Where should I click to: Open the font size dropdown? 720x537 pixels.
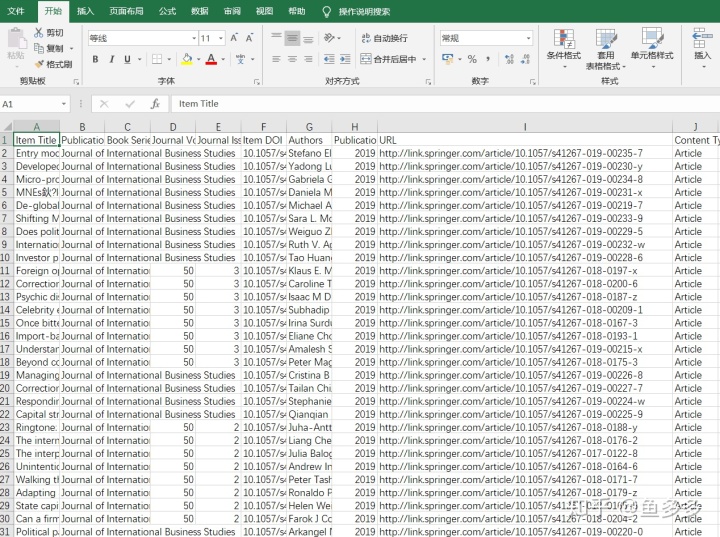(x=221, y=38)
